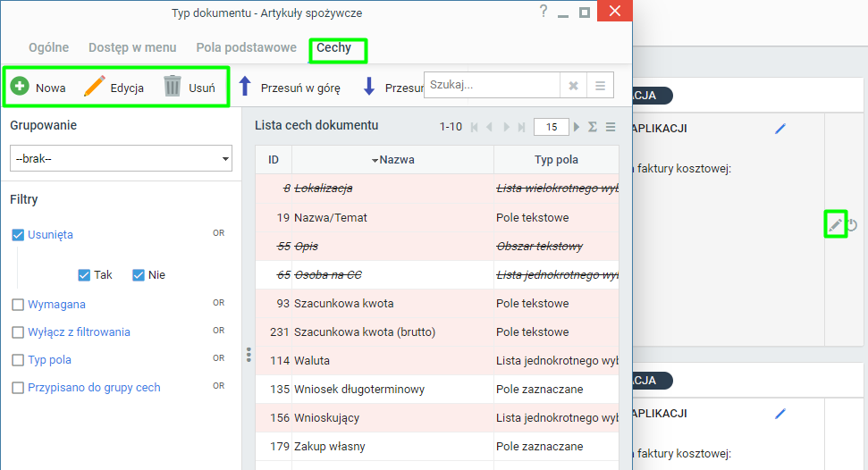Viewport: 868px width, 470px height.
Task: Uncheck the Nie option under Usunięta
Action: (x=139, y=275)
